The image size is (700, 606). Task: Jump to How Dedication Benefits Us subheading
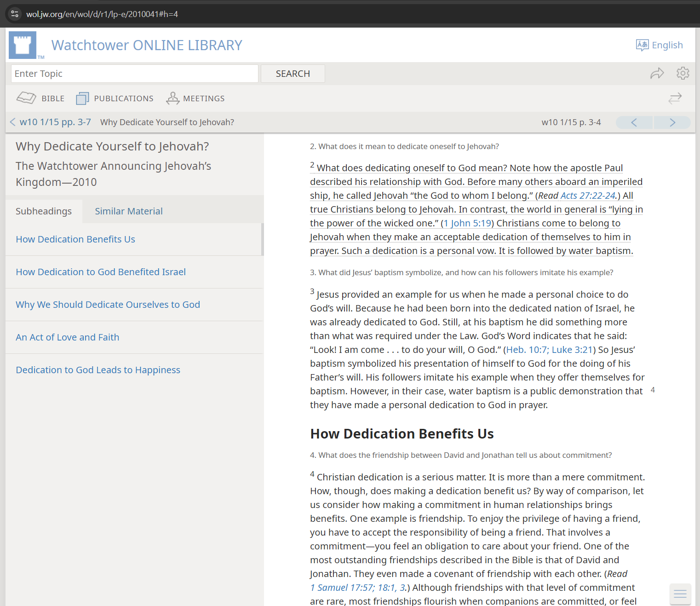coord(75,239)
